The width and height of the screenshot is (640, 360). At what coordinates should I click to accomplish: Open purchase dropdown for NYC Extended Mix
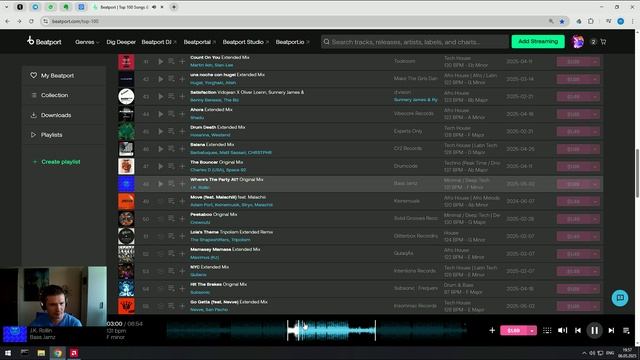tap(595, 271)
